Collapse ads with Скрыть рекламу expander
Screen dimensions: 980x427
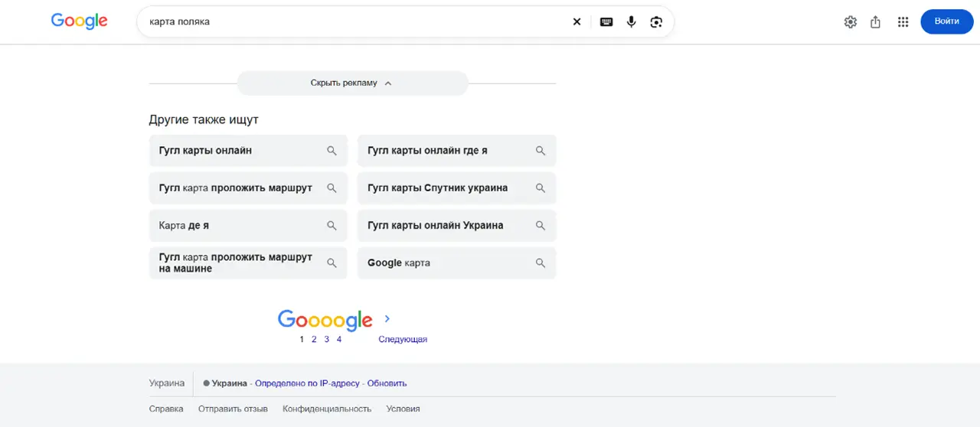coord(352,83)
